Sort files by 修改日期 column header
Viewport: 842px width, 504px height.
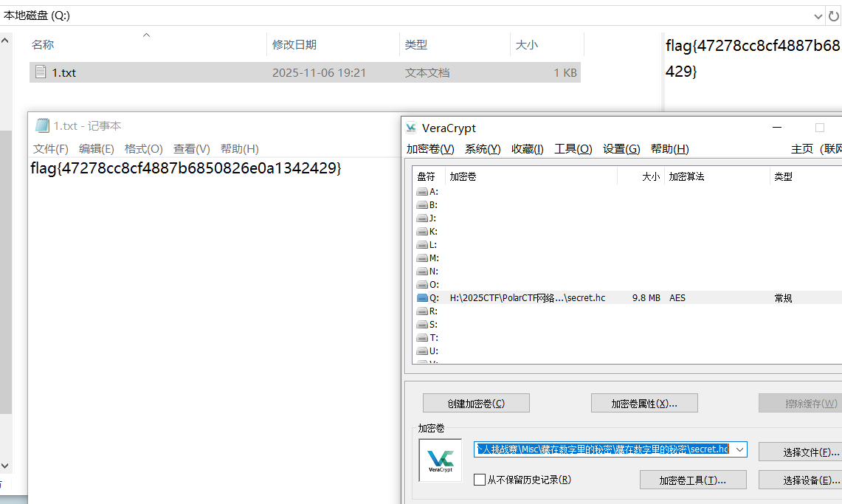pyautogui.click(x=294, y=44)
